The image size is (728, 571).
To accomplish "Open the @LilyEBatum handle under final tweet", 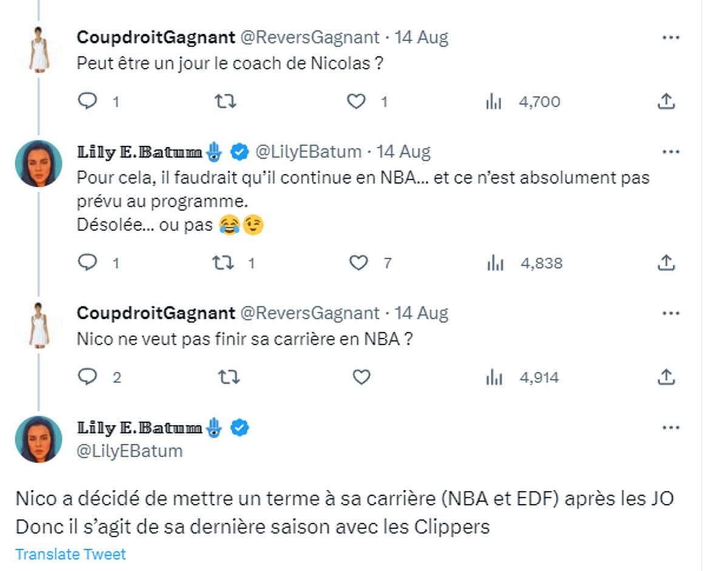I will coord(130,450).
